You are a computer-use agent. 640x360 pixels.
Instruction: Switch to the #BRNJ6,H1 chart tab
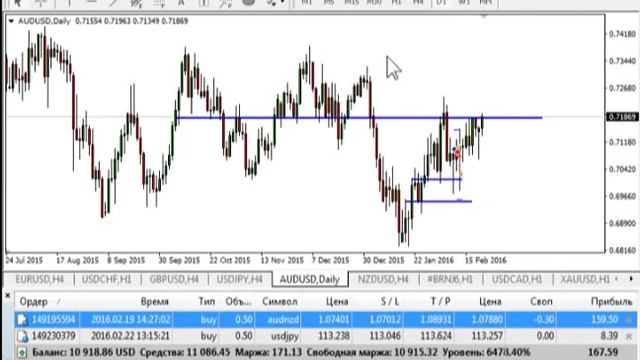pos(449,280)
